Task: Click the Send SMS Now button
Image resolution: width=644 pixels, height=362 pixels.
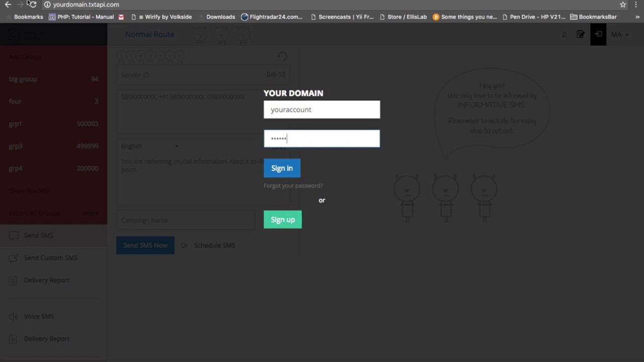Action: 145,245
